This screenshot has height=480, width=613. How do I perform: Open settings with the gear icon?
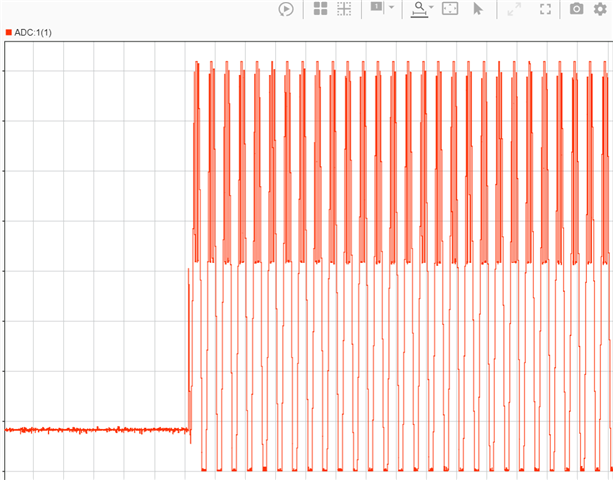(600, 9)
